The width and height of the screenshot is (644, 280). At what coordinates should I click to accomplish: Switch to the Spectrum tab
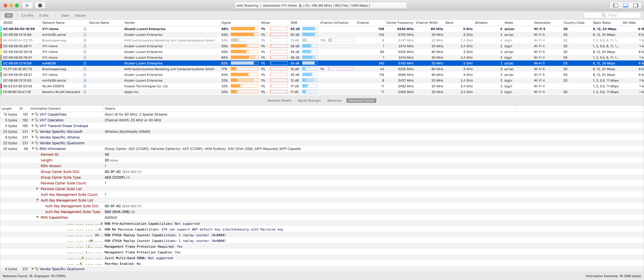point(334,101)
